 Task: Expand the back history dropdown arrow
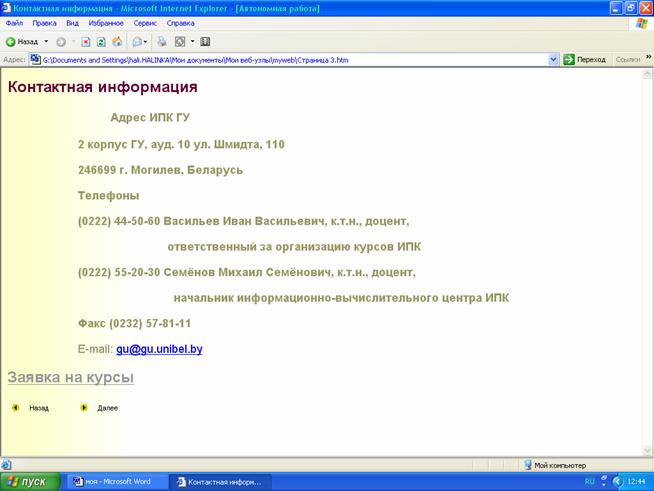46,42
